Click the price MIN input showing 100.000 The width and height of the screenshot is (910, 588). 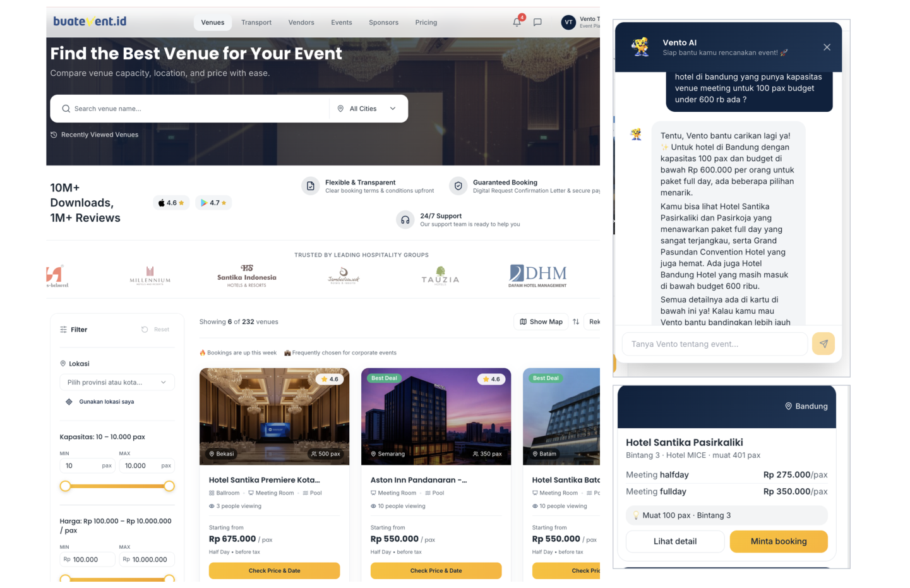point(88,560)
